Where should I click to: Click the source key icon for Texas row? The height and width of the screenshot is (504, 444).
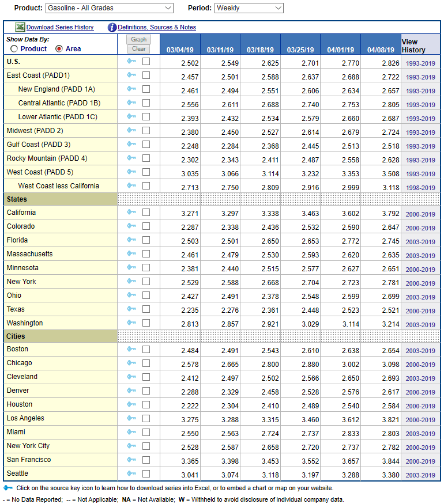[x=131, y=309]
